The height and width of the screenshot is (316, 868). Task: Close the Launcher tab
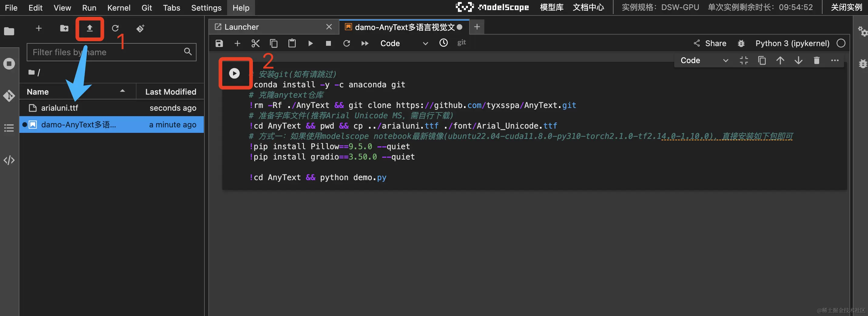point(329,27)
